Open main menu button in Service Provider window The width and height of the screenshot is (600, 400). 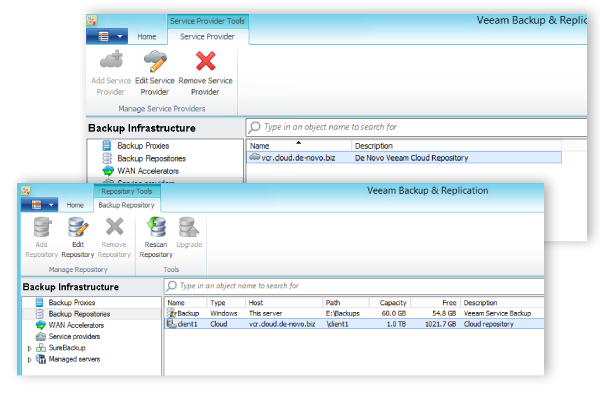[x=107, y=36]
